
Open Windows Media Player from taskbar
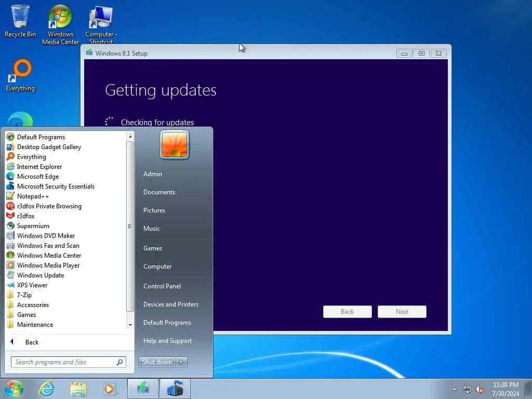coord(110,389)
